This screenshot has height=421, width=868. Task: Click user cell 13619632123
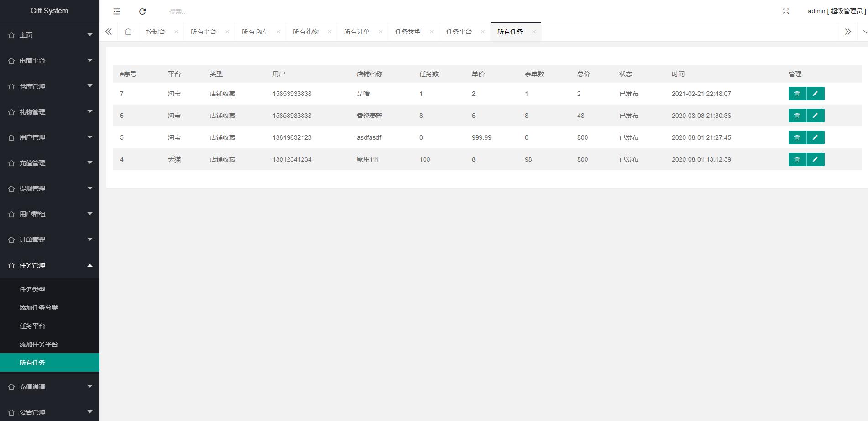click(292, 137)
